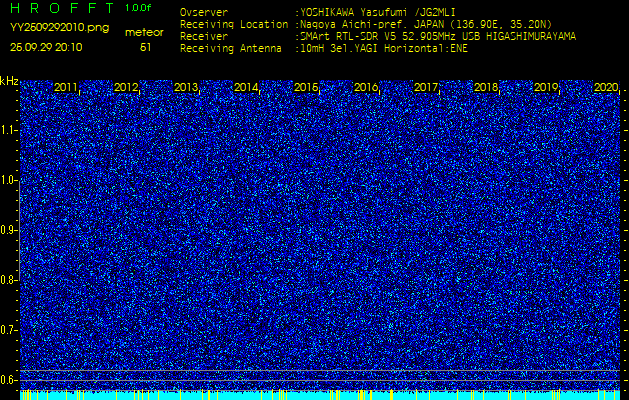
Task: Select the location text Nagoya Aichi-pref. JAPAN
Action: point(375,24)
